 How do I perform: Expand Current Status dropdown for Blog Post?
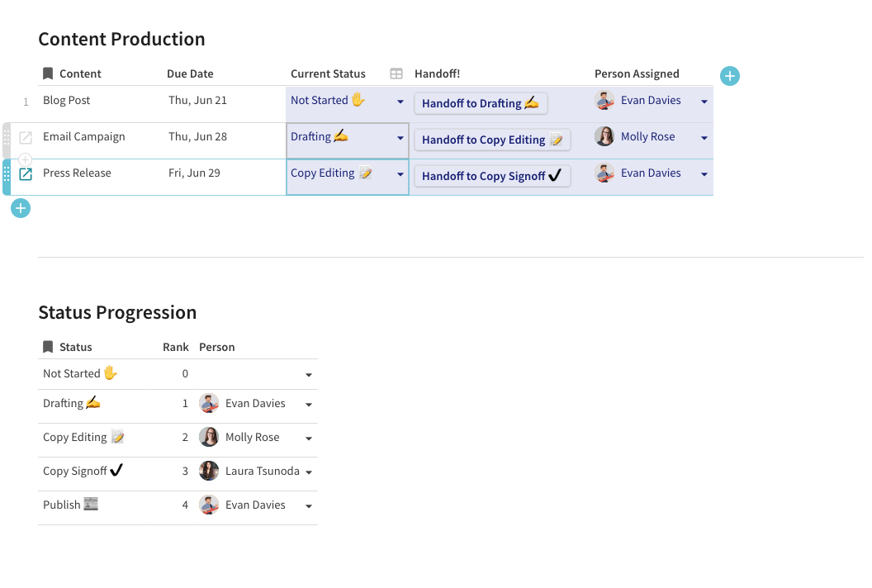coord(400,102)
